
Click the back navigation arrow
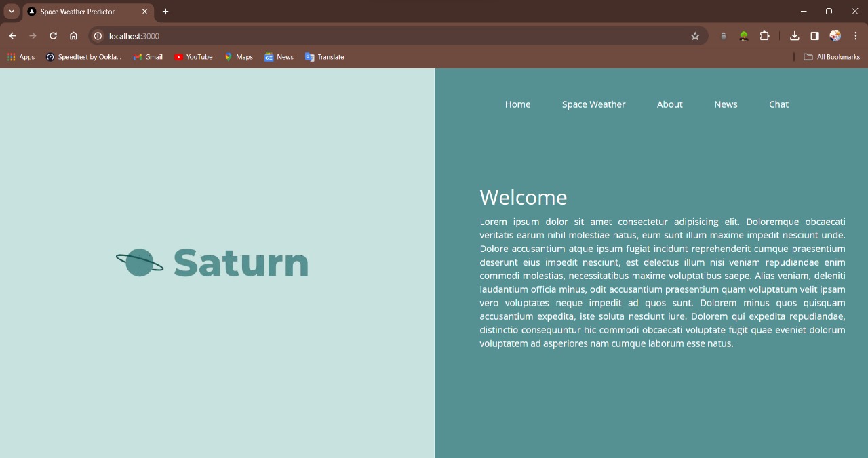[12, 35]
